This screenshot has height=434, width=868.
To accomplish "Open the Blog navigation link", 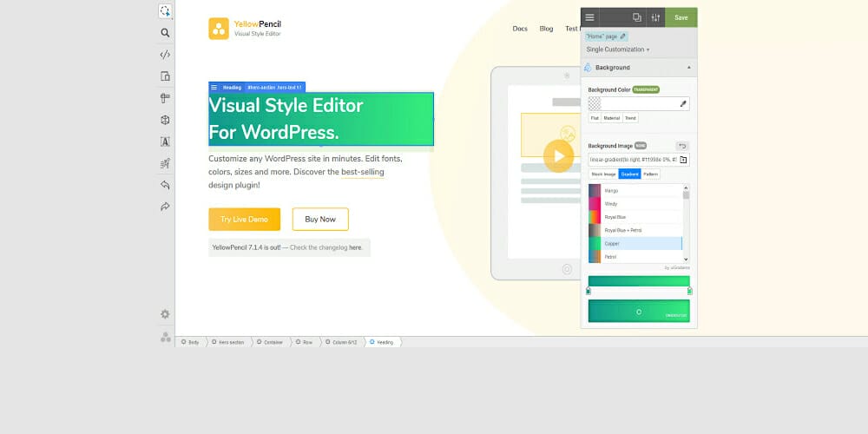I will [x=546, y=29].
